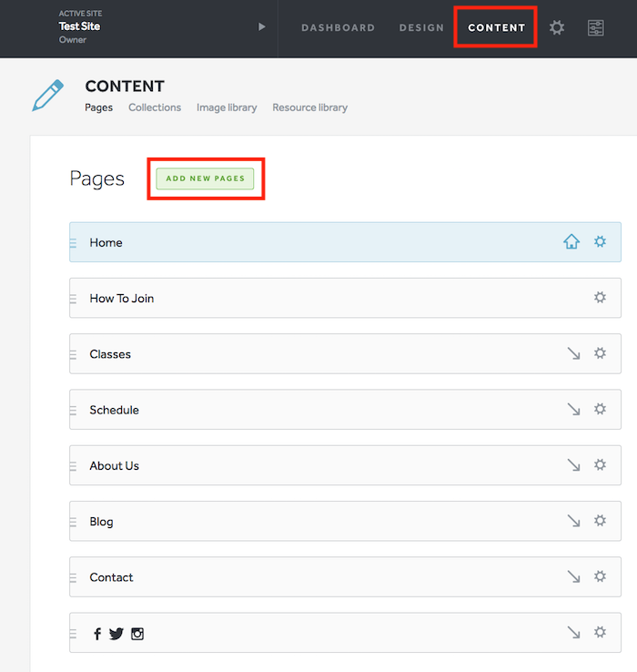The image size is (637, 672).
Task: Click the pencil Content icon in header
Action: 47,96
